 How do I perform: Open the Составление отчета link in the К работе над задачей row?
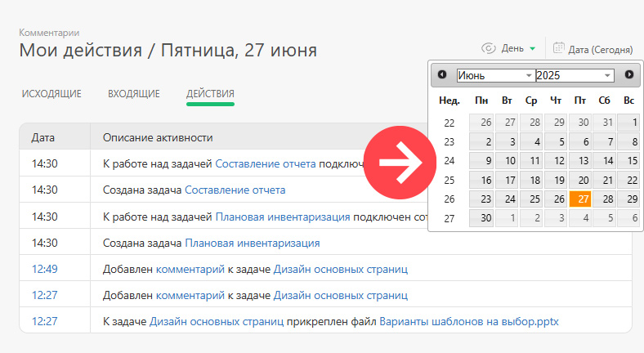[x=266, y=163]
